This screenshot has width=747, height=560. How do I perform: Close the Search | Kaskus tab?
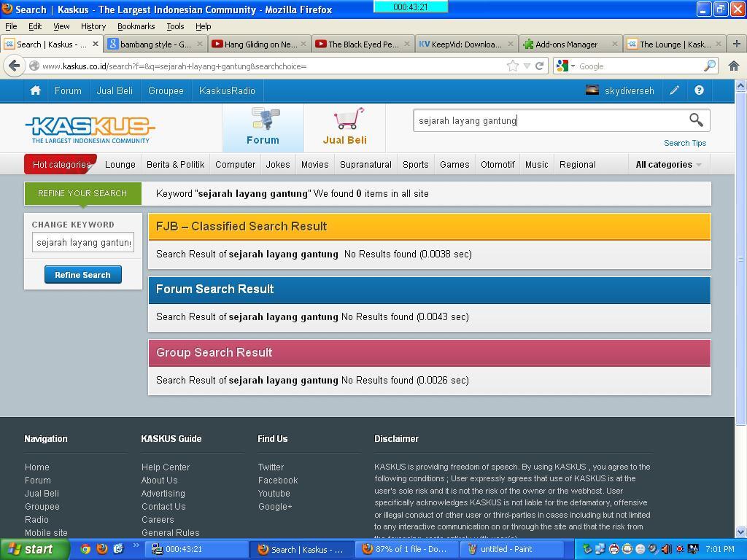pos(96,44)
